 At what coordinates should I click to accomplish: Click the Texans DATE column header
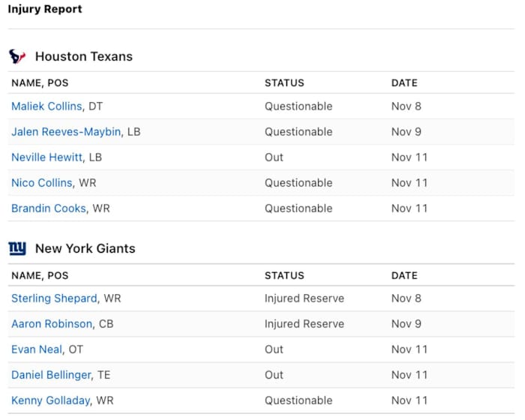coord(404,82)
